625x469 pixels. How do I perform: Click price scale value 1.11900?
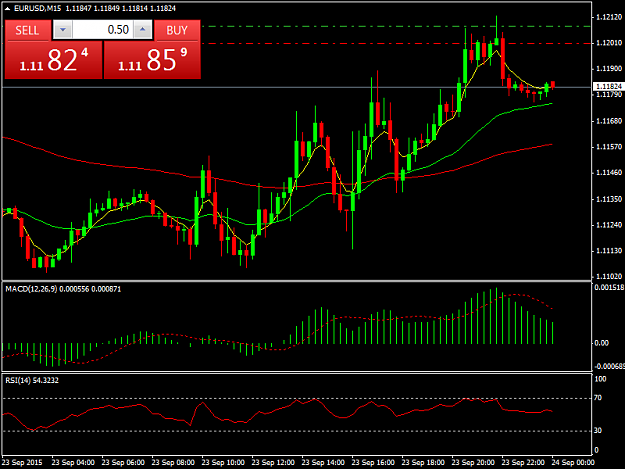point(609,69)
